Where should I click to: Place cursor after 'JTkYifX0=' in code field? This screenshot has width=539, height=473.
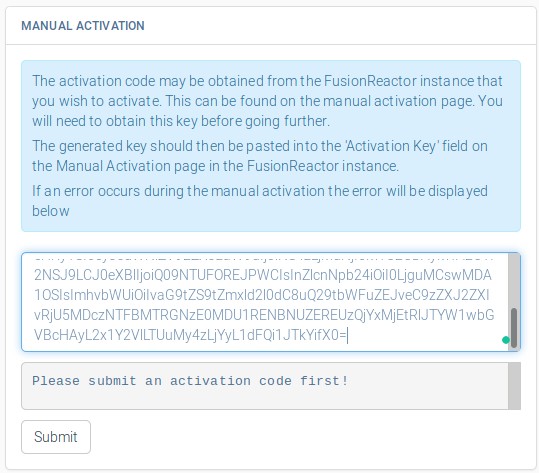pyautogui.click(x=348, y=335)
